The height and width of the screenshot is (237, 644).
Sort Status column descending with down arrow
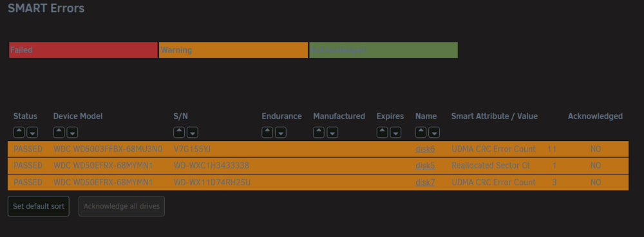(32, 132)
